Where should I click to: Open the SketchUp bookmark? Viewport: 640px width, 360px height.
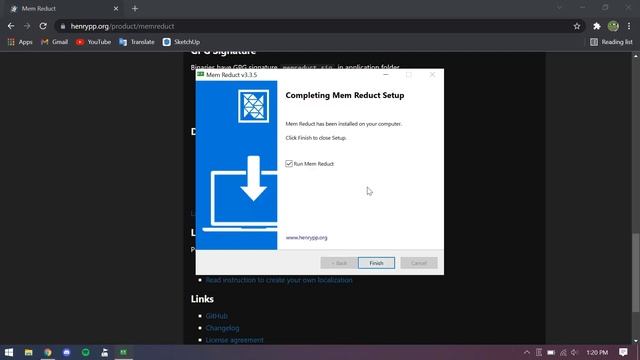[x=181, y=42]
